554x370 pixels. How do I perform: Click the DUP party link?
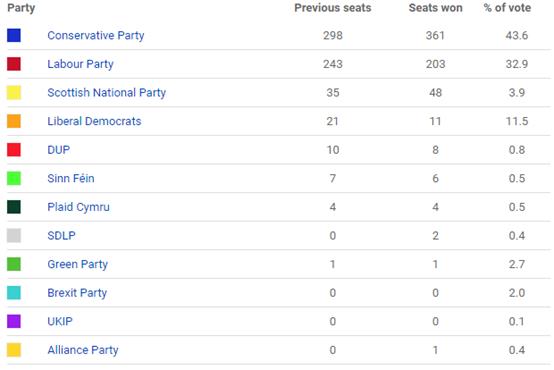point(59,150)
